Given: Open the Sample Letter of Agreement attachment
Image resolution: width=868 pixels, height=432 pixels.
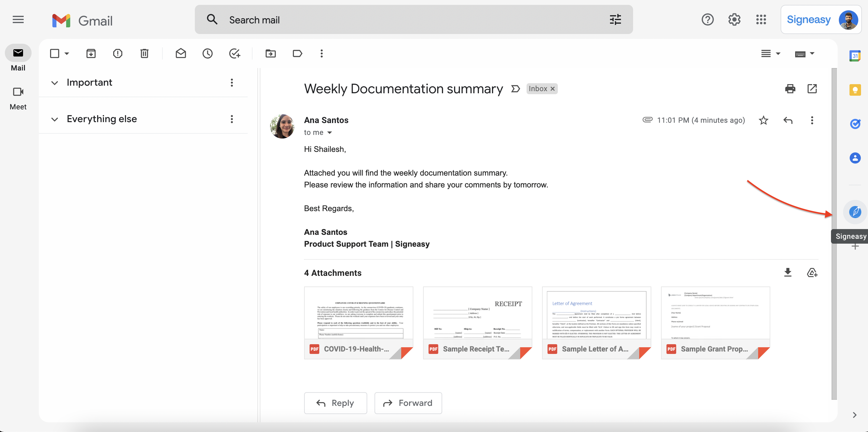Looking at the screenshot, I should (x=596, y=323).
